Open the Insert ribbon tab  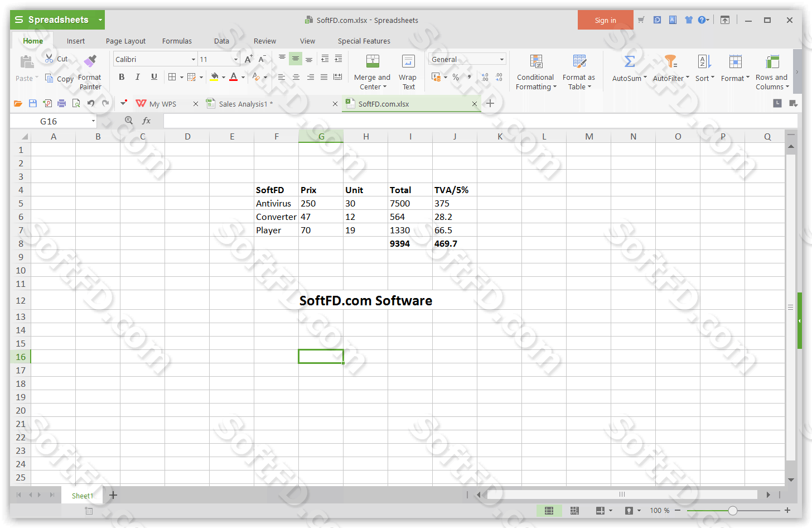coord(76,41)
